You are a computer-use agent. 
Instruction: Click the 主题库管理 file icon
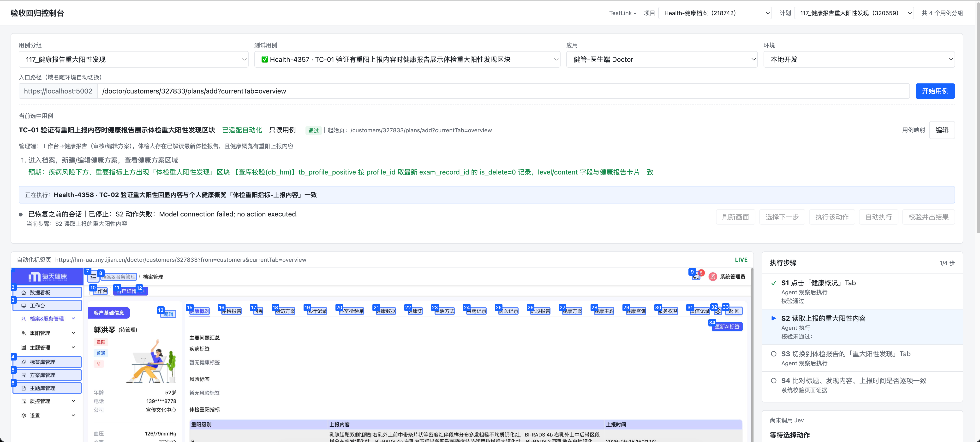click(x=24, y=388)
